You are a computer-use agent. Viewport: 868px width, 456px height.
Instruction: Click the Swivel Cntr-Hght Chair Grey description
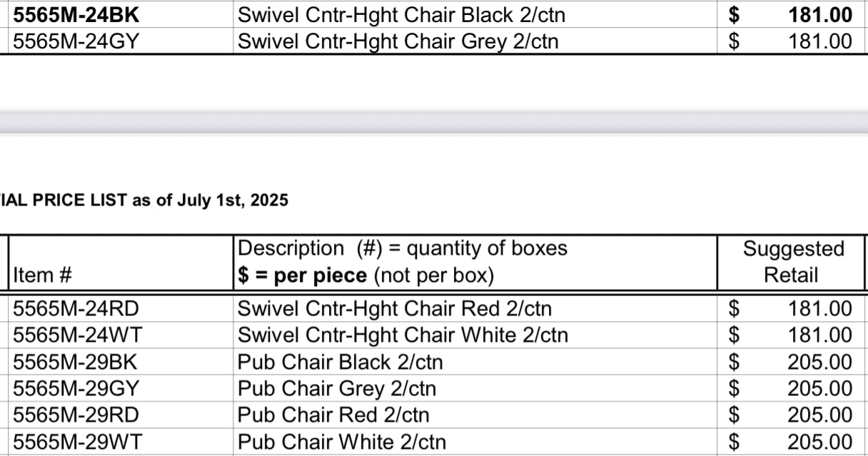[398, 41]
